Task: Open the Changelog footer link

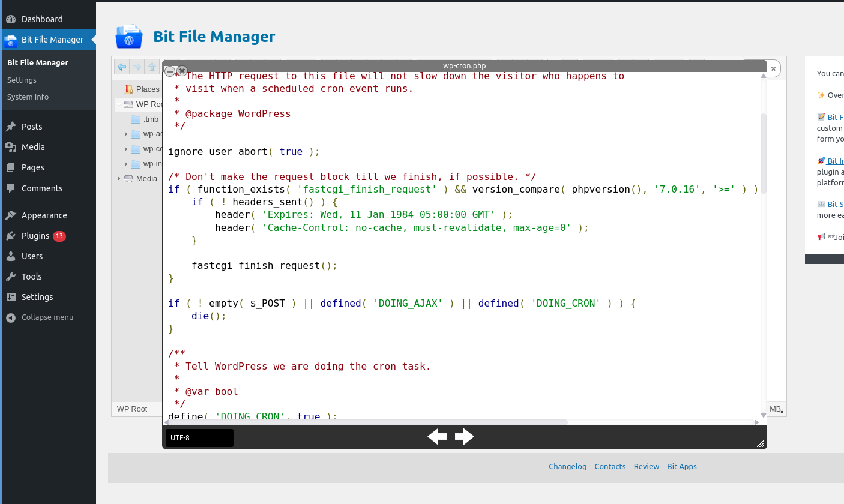Action: click(x=568, y=466)
